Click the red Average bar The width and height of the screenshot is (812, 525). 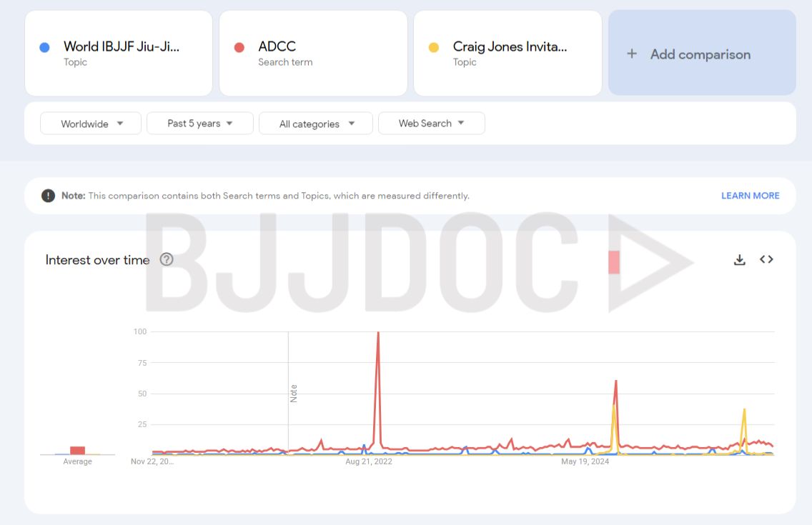[77, 450]
